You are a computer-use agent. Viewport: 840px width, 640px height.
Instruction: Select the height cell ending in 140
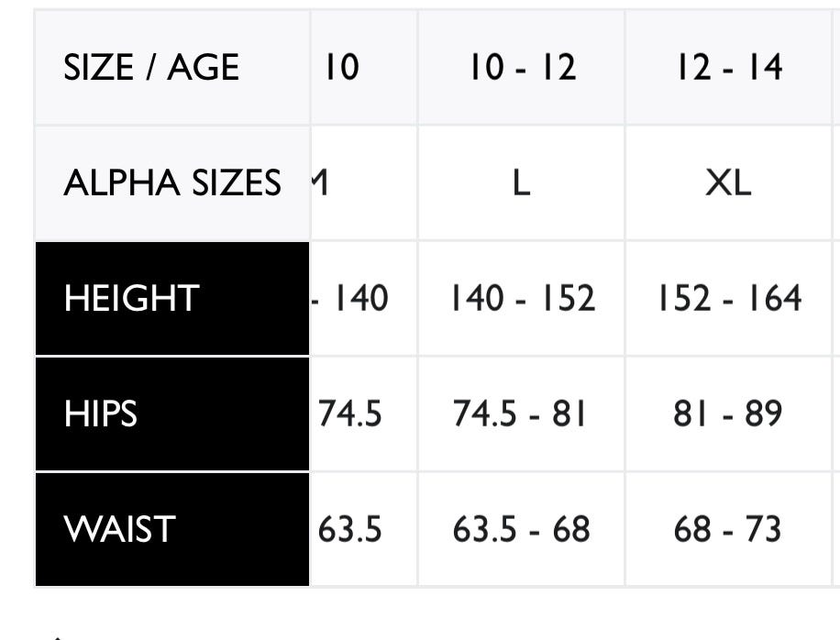point(352,299)
